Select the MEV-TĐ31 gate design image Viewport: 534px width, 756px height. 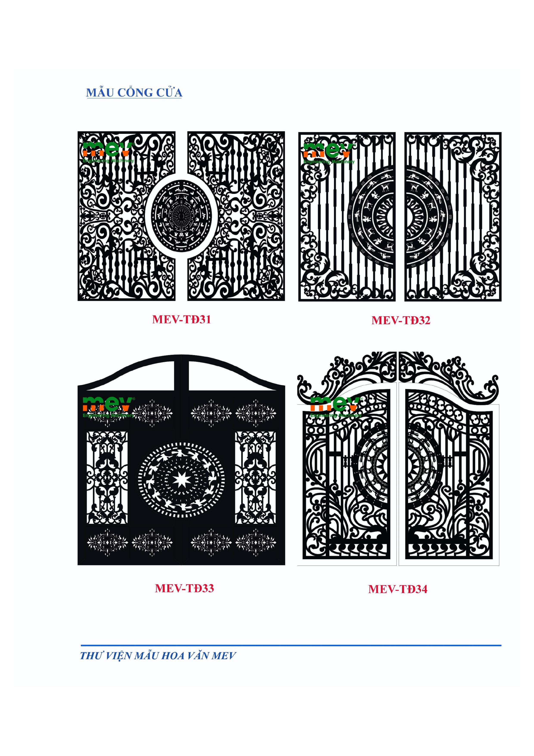181,216
